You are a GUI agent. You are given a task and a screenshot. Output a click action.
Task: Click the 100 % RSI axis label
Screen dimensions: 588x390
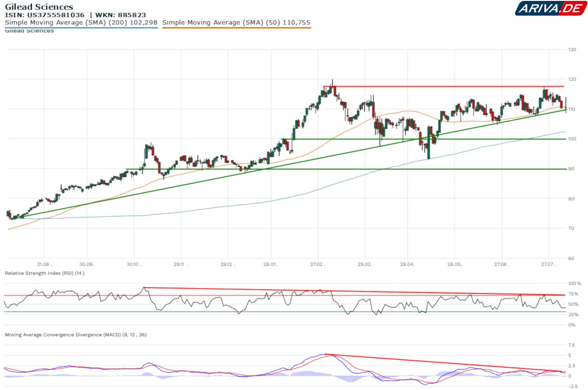[x=575, y=284]
